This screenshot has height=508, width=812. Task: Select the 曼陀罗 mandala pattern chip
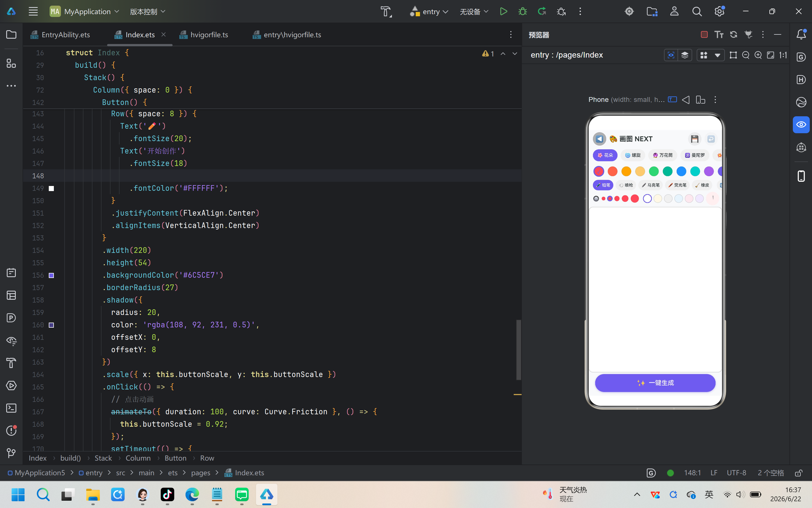[695, 155]
